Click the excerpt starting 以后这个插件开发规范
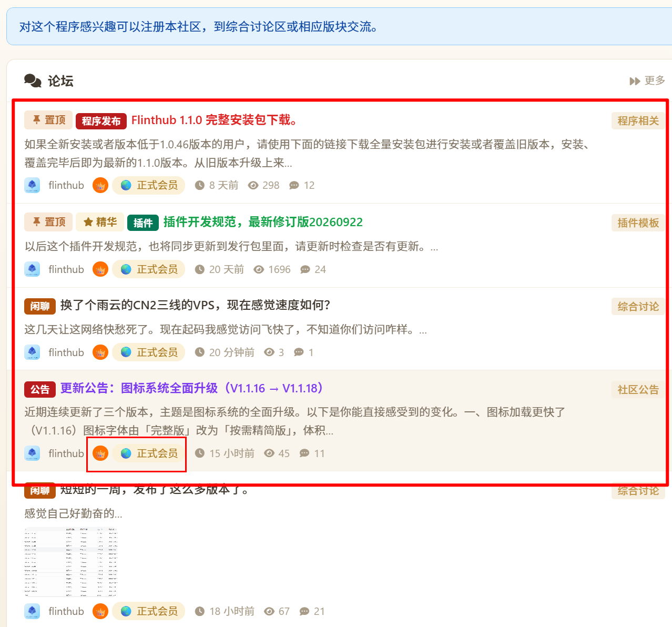 coord(231,246)
